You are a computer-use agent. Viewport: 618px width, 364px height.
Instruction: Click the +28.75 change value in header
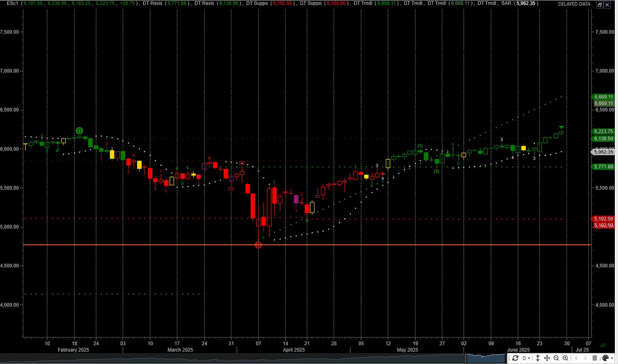(127, 3)
